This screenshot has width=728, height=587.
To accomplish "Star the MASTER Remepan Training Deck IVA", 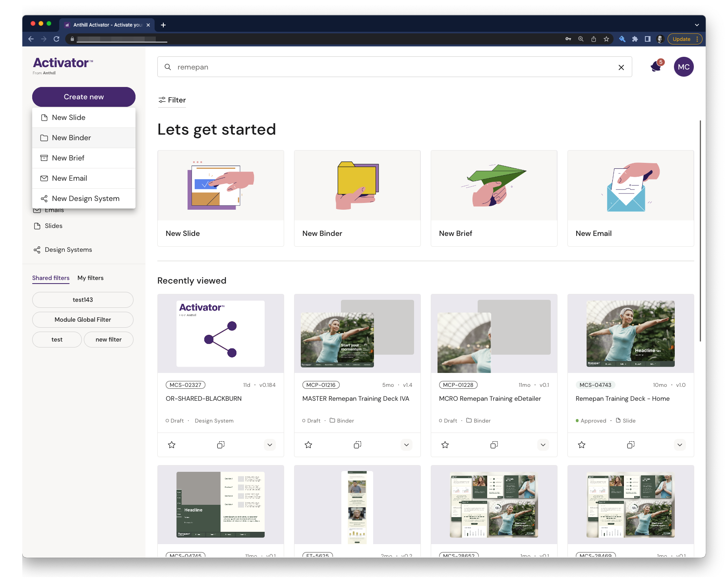I will [x=308, y=445].
